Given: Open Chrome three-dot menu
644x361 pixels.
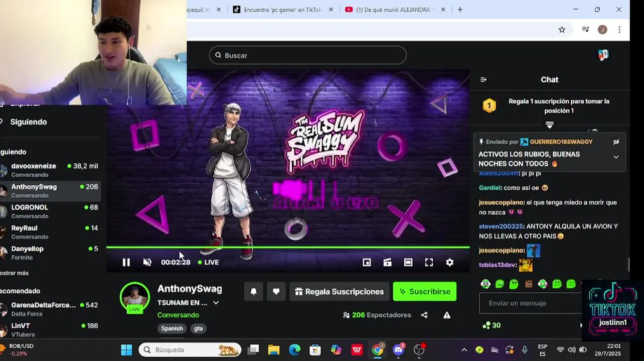Looking at the screenshot, I should [619, 30].
